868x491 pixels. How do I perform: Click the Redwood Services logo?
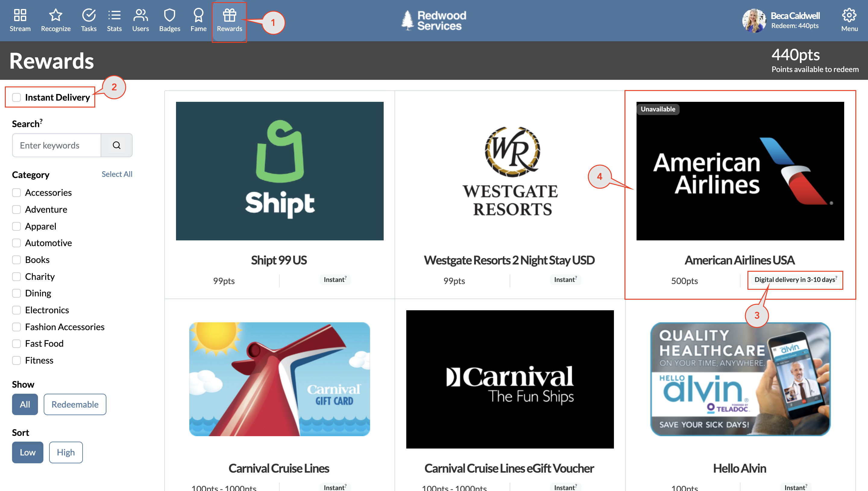(434, 20)
